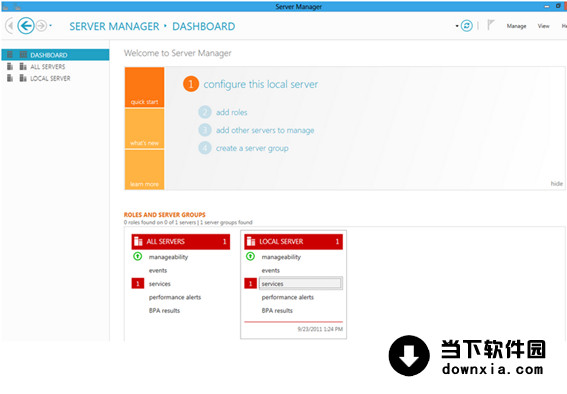Viewport: 567px width, 394px height.
Task: Click the step 3 circle icon
Action: click(205, 130)
